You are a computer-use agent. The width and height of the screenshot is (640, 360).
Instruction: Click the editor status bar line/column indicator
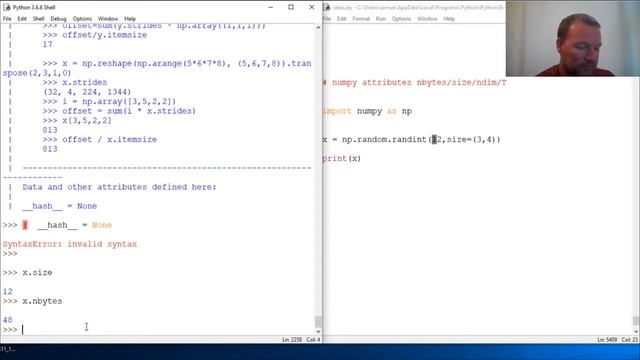617,340
